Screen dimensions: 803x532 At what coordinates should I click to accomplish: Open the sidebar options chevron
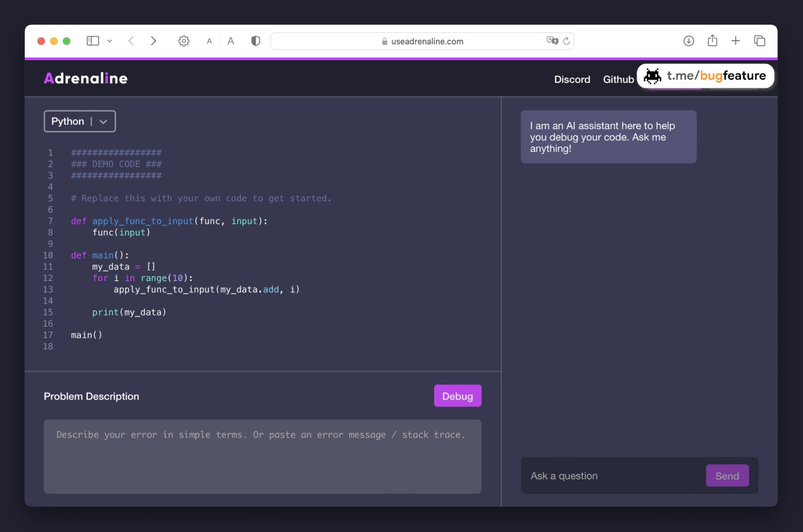coord(110,41)
